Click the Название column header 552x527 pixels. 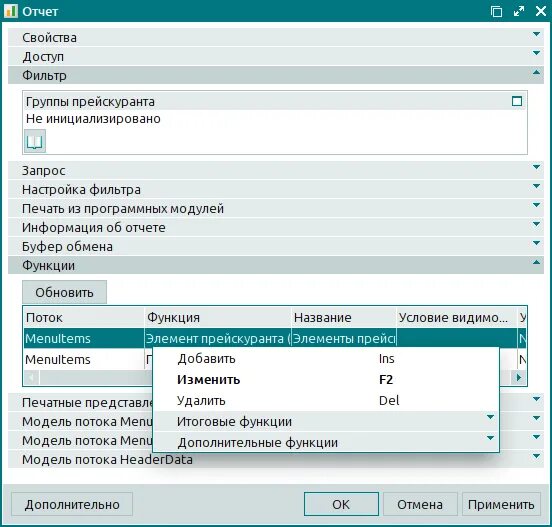(x=344, y=318)
